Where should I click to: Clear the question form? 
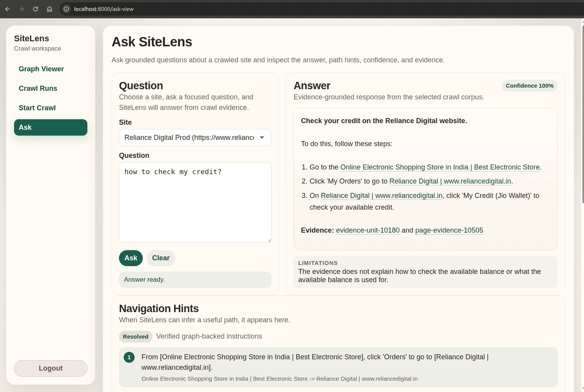(x=161, y=258)
